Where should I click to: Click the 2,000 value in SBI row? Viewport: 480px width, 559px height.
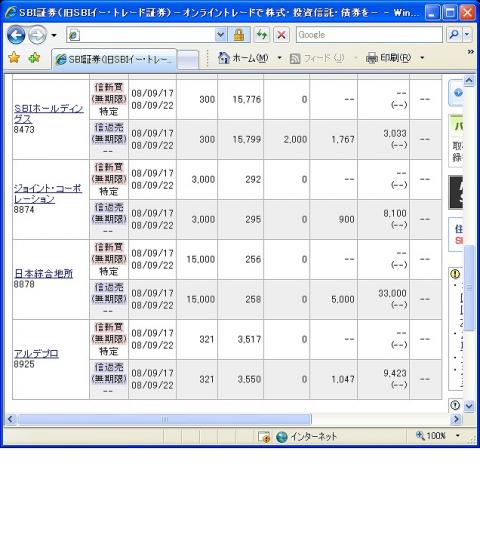point(295,139)
